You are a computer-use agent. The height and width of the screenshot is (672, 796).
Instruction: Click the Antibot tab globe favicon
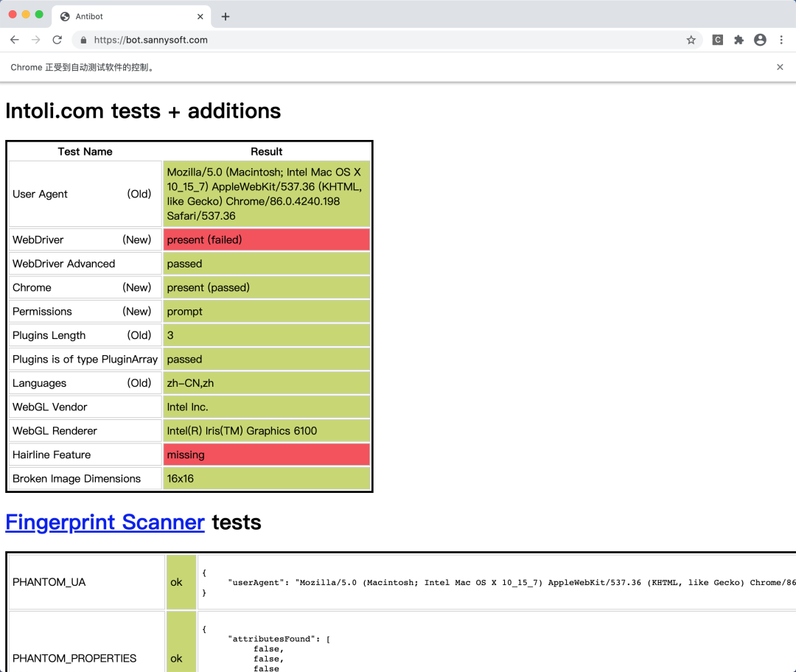[x=65, y=17]
